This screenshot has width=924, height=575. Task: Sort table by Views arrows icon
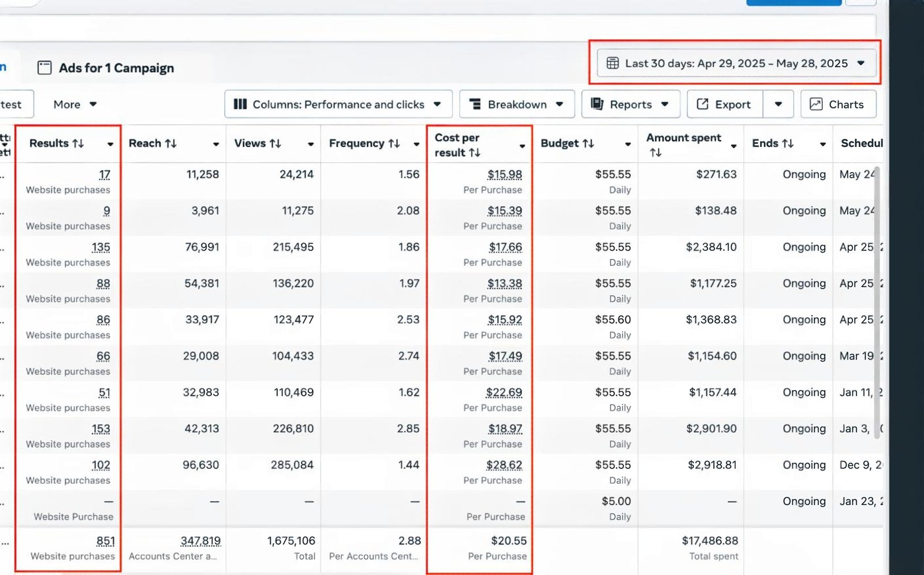[275, 143]
